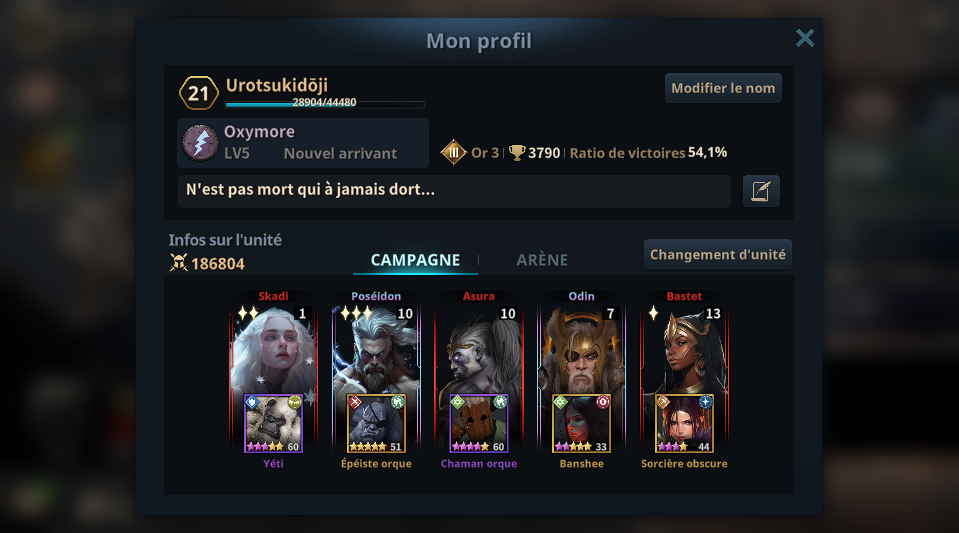Close the Mon profil dialog
The image size is (959, 533).
point(805,38)
